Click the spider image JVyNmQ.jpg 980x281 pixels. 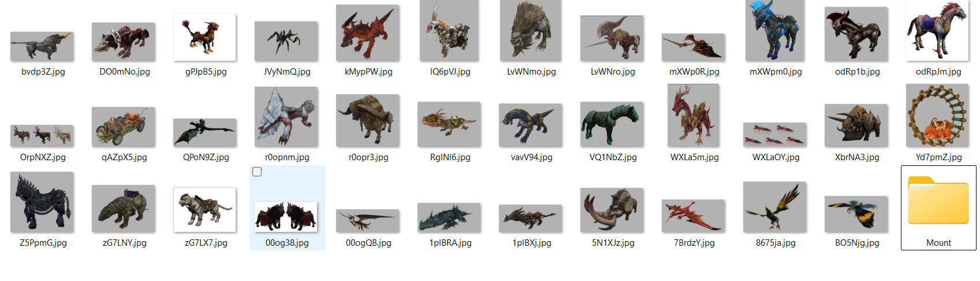click(x=286, y=41)
